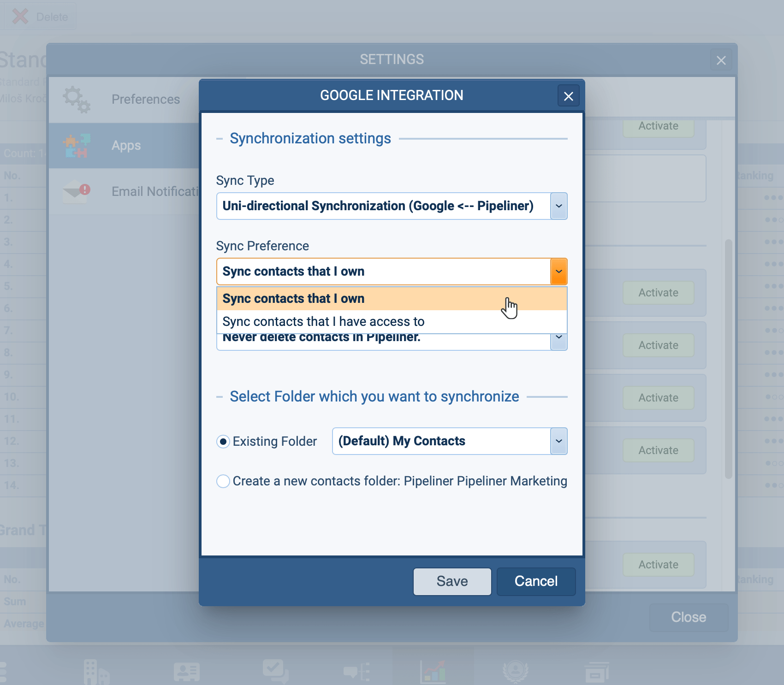Activate the topmost app in the list
784x685 pixels.
658,126
